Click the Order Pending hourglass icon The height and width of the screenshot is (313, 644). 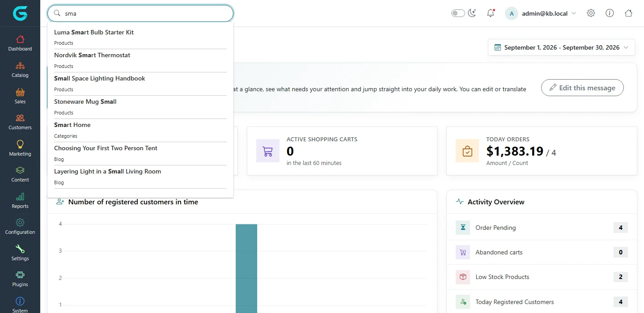[463, 228]
